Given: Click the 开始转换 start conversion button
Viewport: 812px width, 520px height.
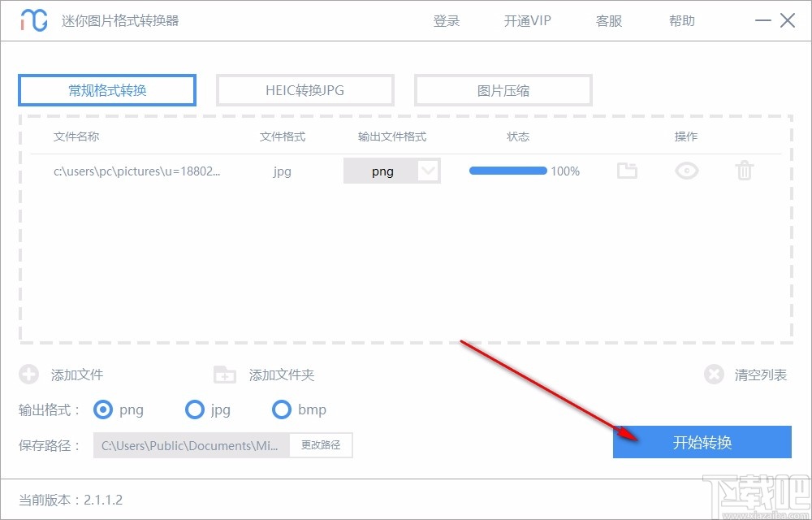Looking at the screenshot, I should (x=702, y=442).
